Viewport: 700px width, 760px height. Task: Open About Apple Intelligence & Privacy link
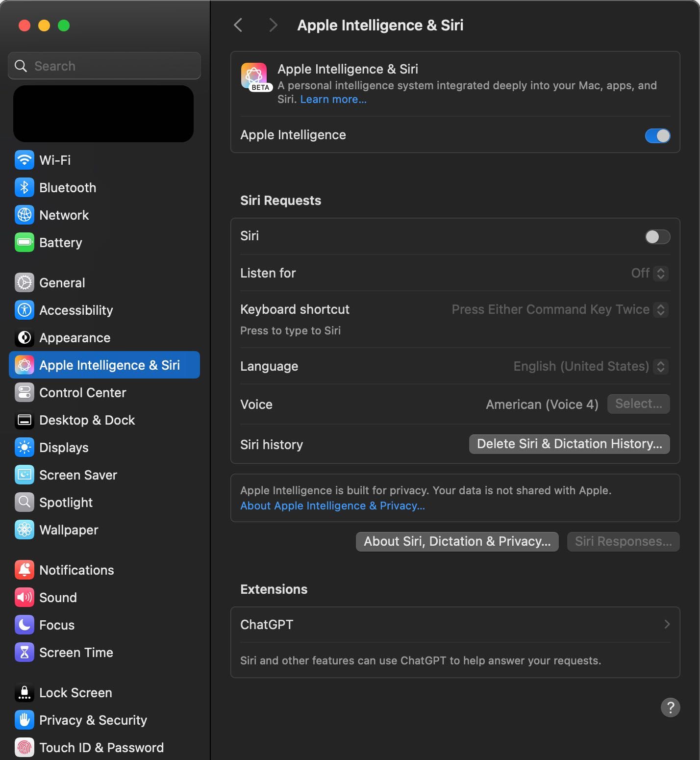(332, 506)
